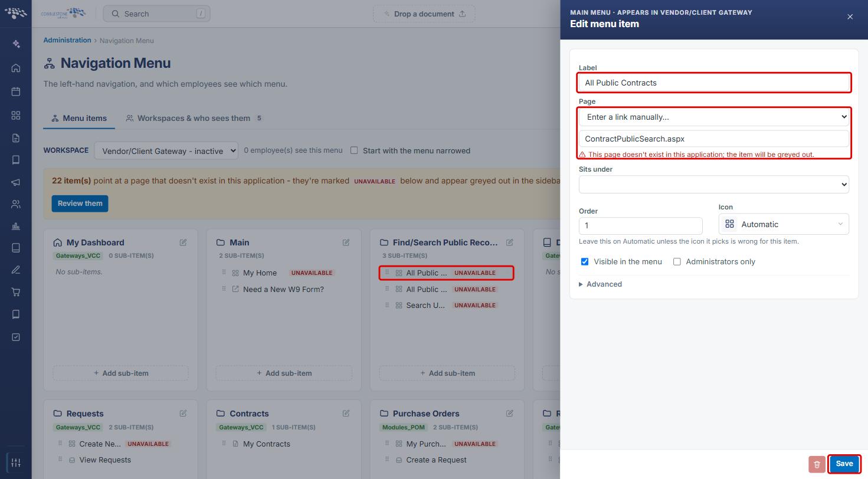Edit the Main card via pencil icon
The width and height of the screenshot is (868, 479).
(346, 242)
